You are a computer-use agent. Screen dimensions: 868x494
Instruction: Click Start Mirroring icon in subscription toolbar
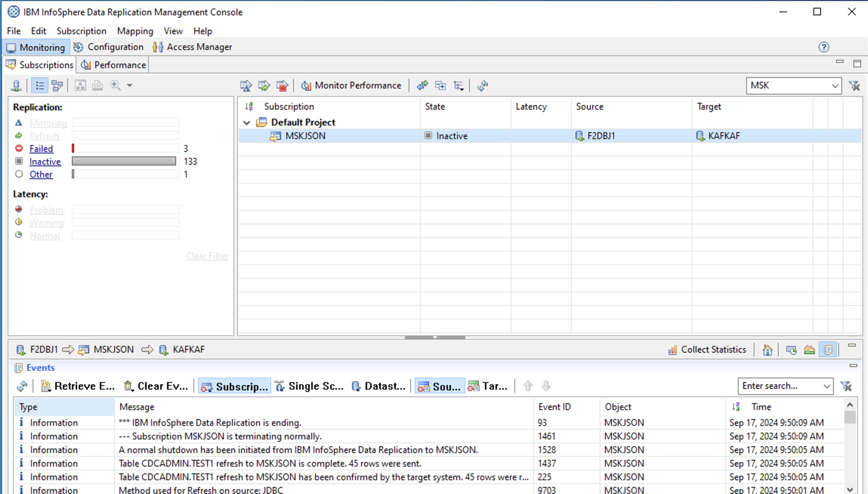246,86
